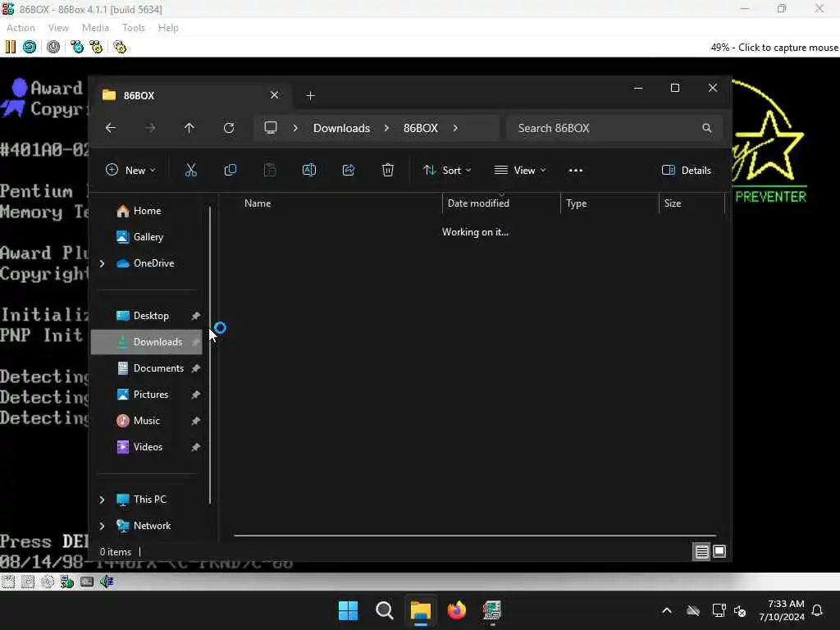
Task: Click the 86Box hard reset icon
Action: (30, 47)
